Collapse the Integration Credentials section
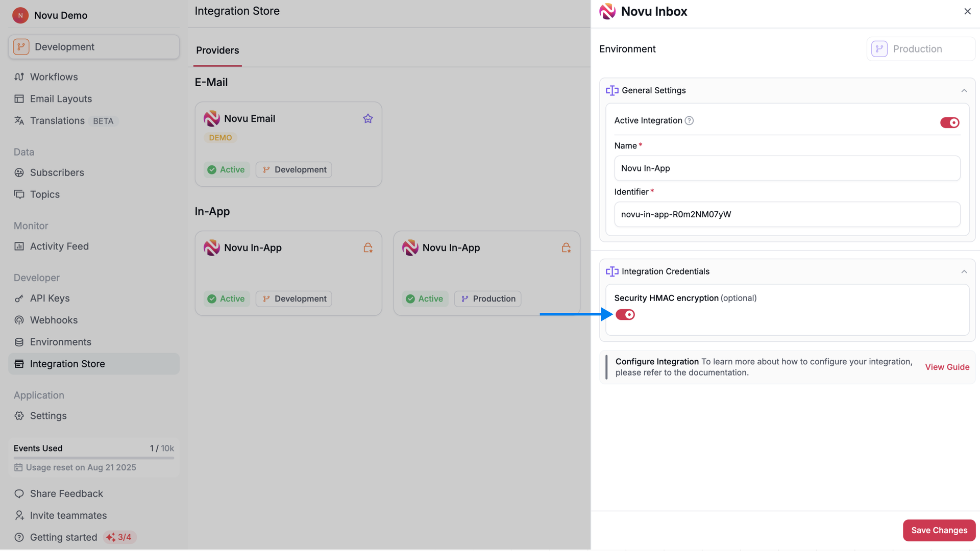 [x=964, y=271]
